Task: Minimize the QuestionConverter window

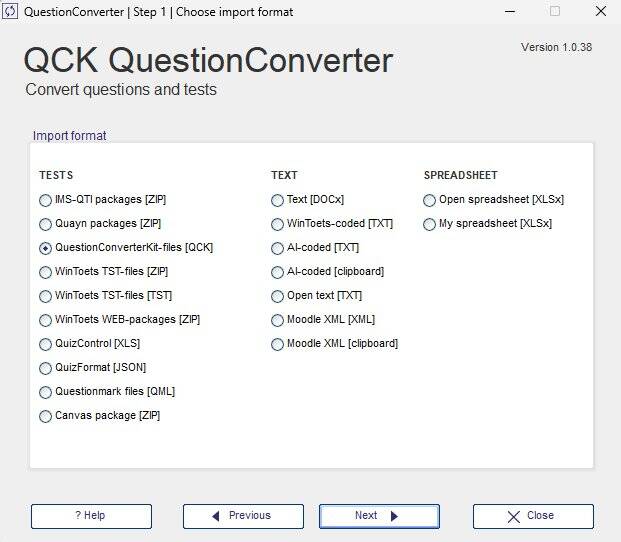Action: (x=508, y=12)
